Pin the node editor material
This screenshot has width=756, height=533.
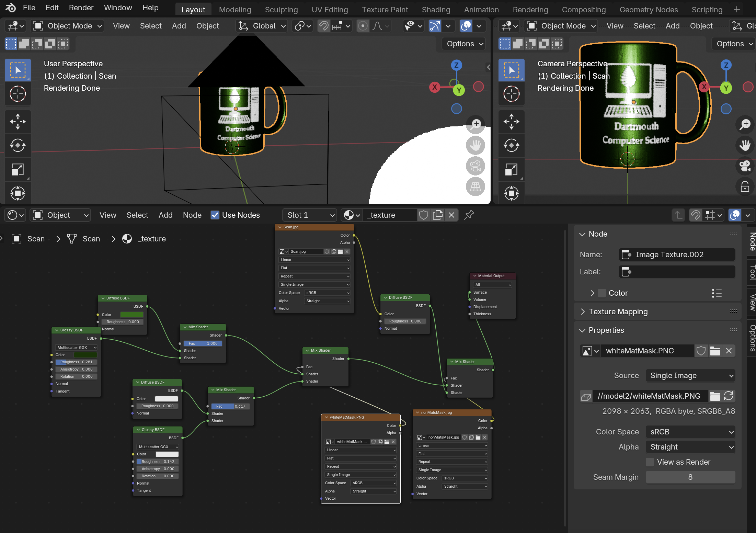[469, 215]
